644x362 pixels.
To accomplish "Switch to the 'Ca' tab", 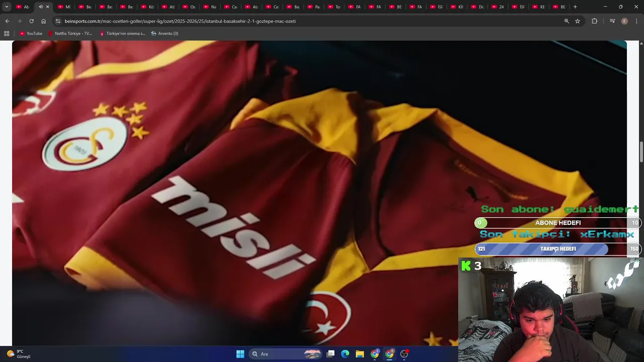I will pos(230,7).
